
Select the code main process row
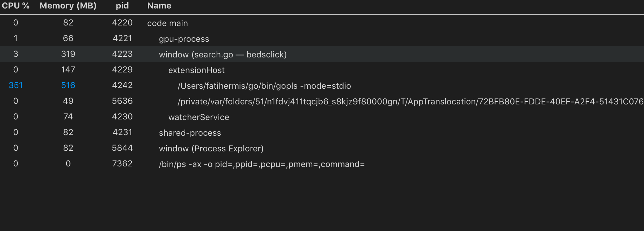pos(167,23)
